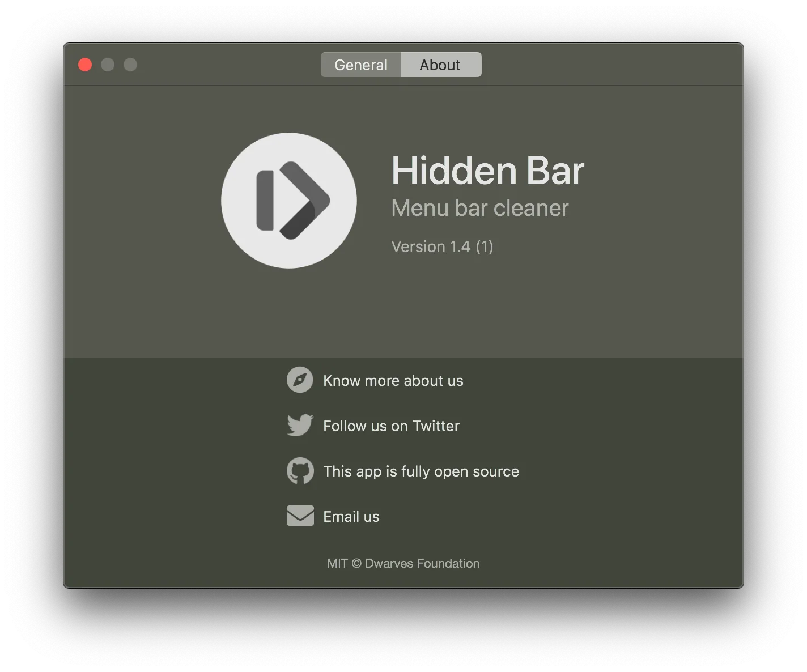Open the Know more about us link
This screenshot has width=807, height=672.
coord(393,381)
